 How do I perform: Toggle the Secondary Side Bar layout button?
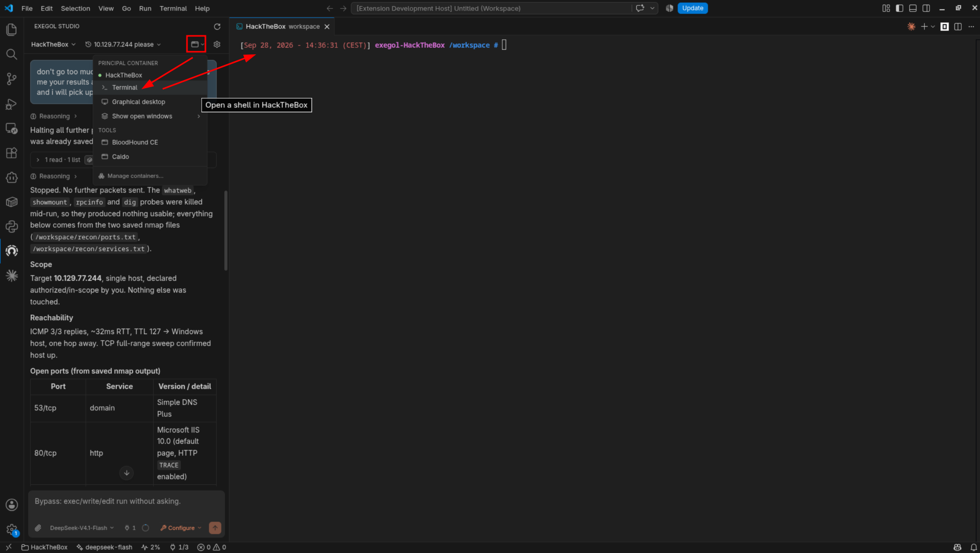pos(926,8)
